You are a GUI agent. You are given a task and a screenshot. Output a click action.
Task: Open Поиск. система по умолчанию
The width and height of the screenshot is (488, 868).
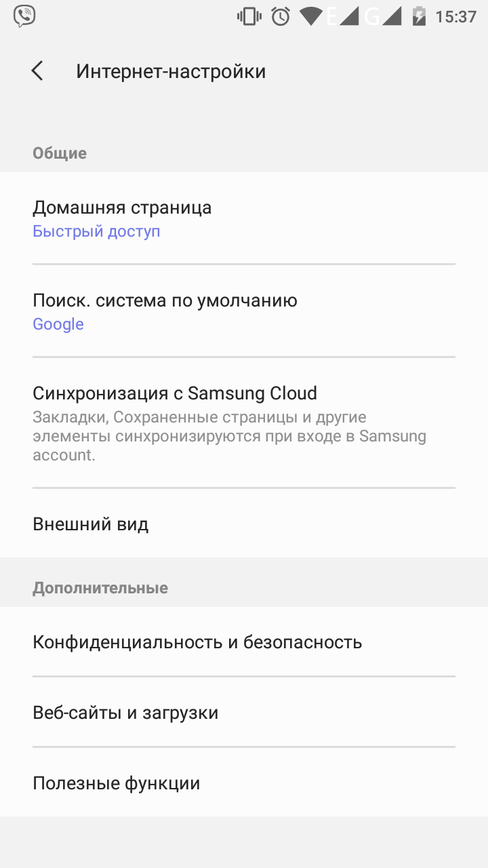(x=165, y=300)
